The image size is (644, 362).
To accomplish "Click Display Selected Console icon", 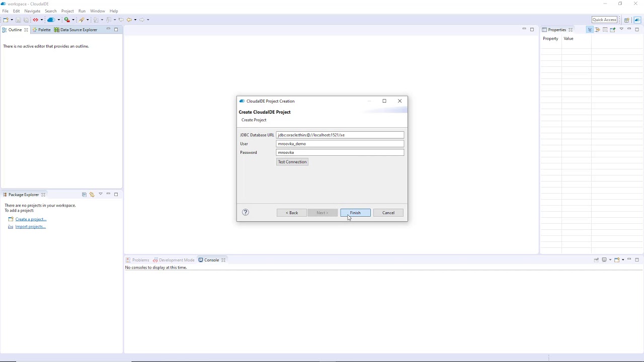I will point(604,260).
